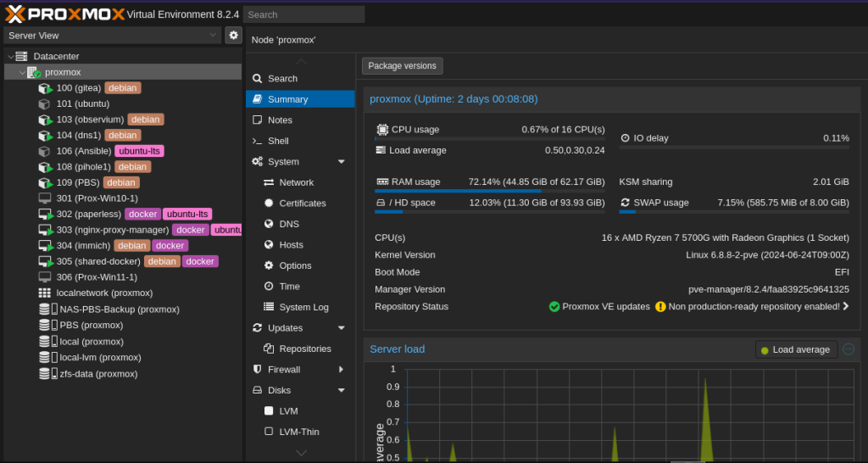The height and width of the screenshot is (463, 868).
Task: Click the Network arrows icon
Action: (269, 183)
